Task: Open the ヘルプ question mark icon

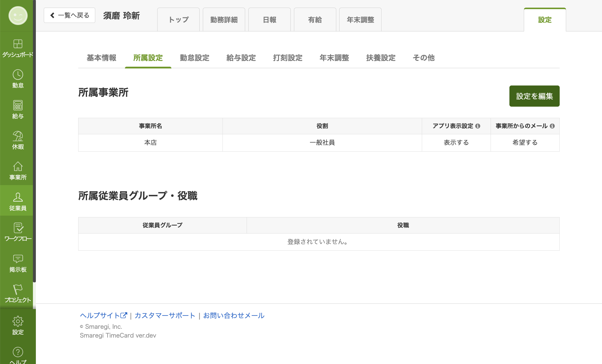Action: [18, 352]
